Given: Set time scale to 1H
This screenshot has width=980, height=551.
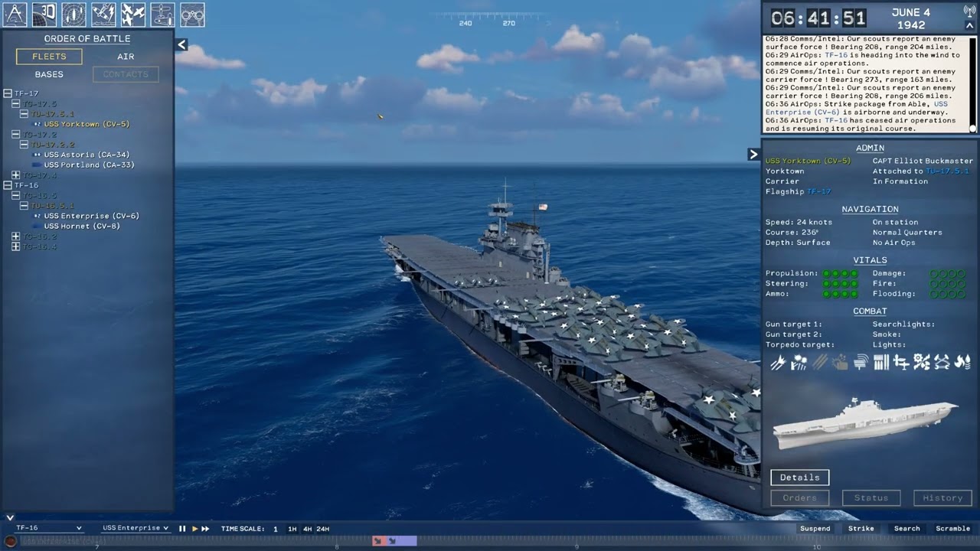Looking at the screenshot, I should (292, 529).
